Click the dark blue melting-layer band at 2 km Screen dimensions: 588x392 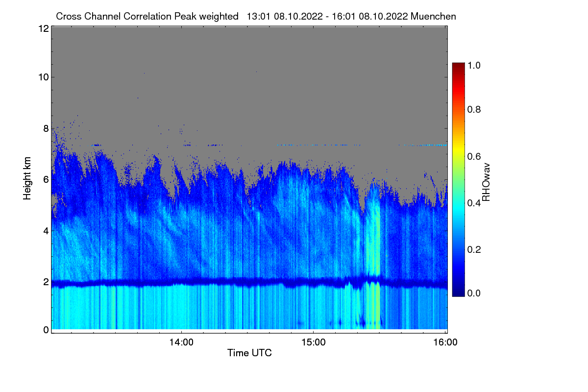(x=249, y=283)
